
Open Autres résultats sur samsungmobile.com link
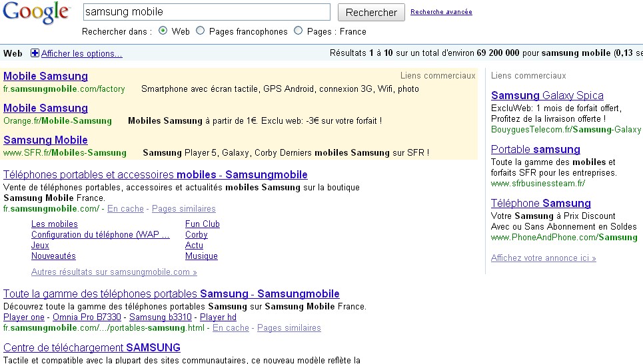pos(114,272)
